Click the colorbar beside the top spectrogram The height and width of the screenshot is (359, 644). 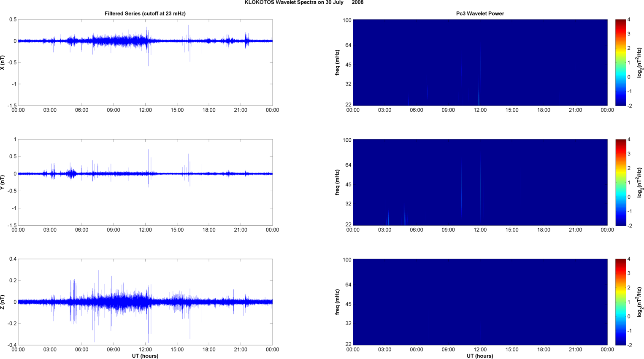pyautogui.click(x=620, y=62)
